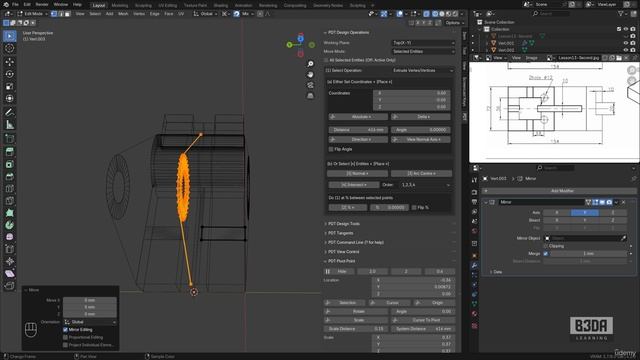This screenshot has height=360, width=640.
Task: Select the Extrude Region tool
Action: 9,152
